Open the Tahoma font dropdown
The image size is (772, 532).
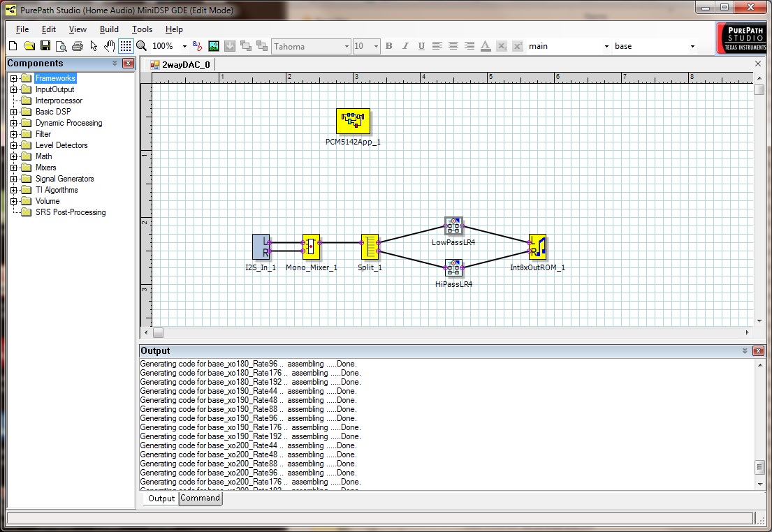pos(347,46)
